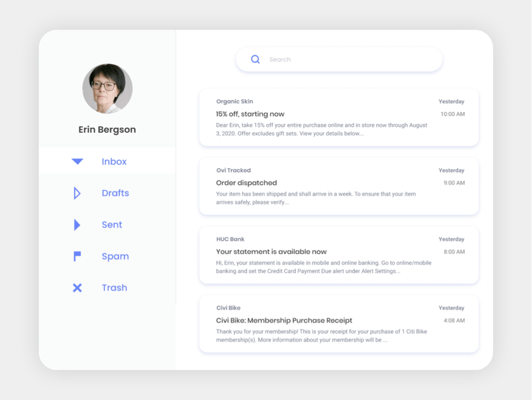Click the Drafts outlined triangle icon

[x=77, y=193]
